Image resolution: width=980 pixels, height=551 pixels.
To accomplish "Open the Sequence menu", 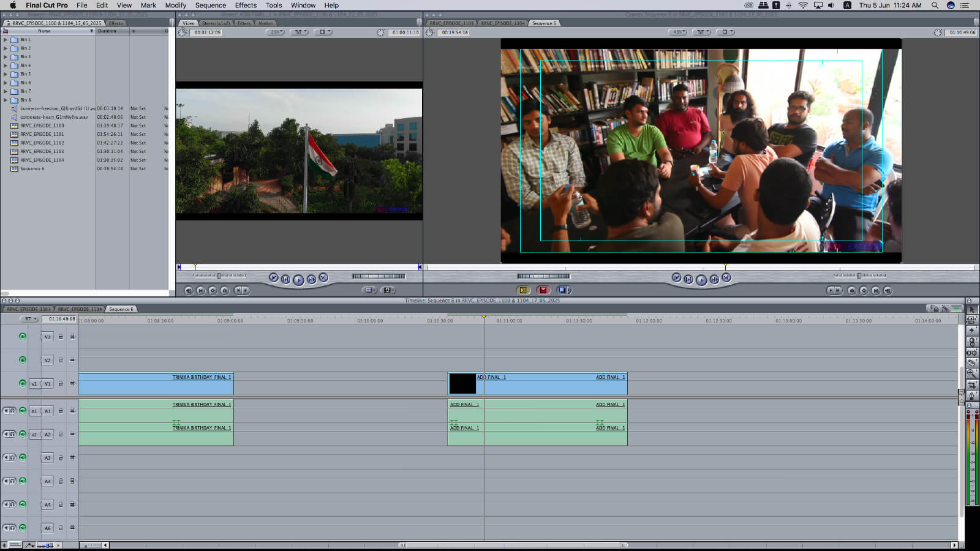I will [210, 6].
